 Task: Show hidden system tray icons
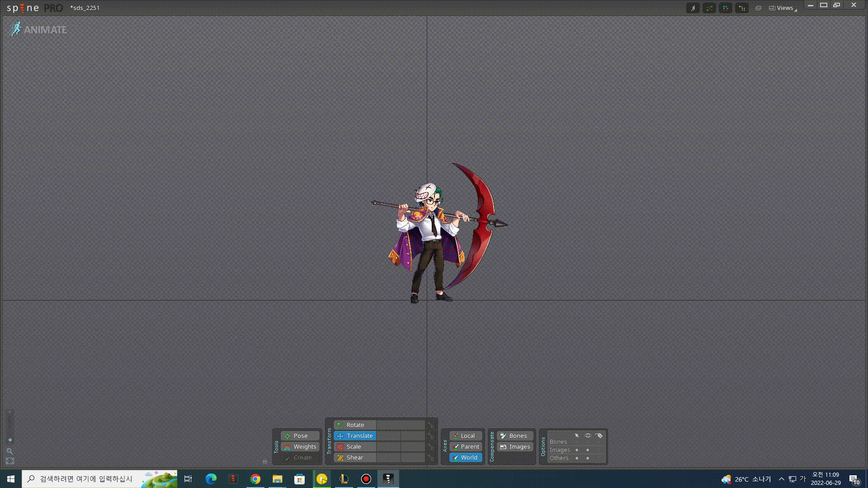781,479
